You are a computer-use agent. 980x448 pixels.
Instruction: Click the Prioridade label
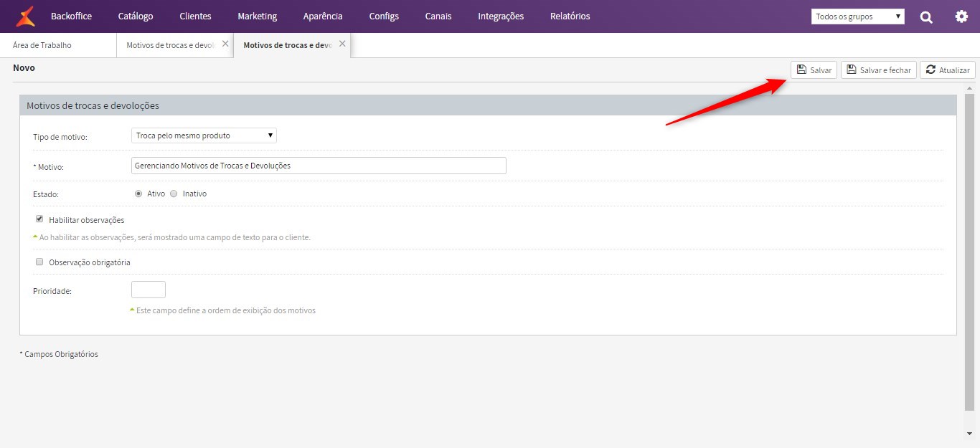(52, 292)
